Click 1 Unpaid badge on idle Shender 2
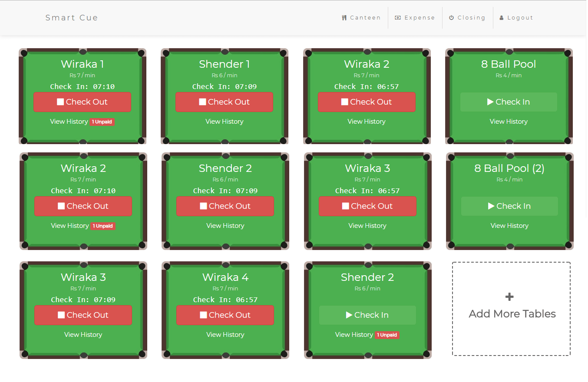Image resolution: width=588 pixels, height=382 pixels. point(387,335)
